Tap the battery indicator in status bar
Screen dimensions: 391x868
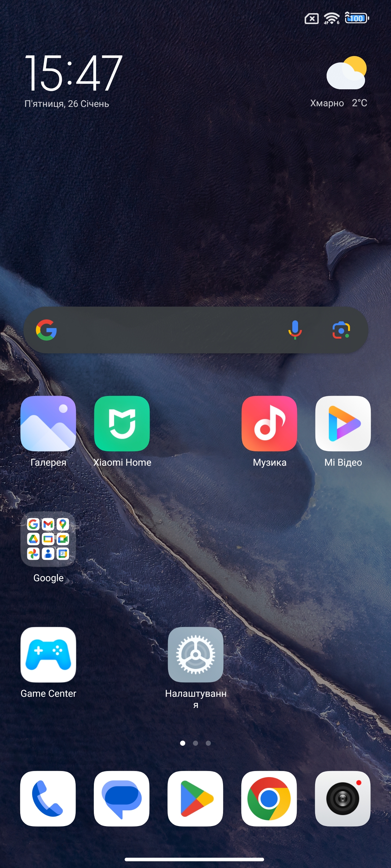click(357, 18)
